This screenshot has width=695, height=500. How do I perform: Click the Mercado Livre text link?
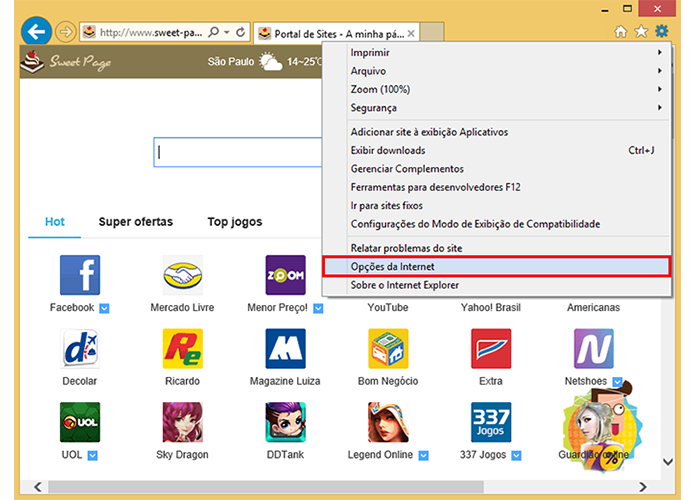click(182, 307)
